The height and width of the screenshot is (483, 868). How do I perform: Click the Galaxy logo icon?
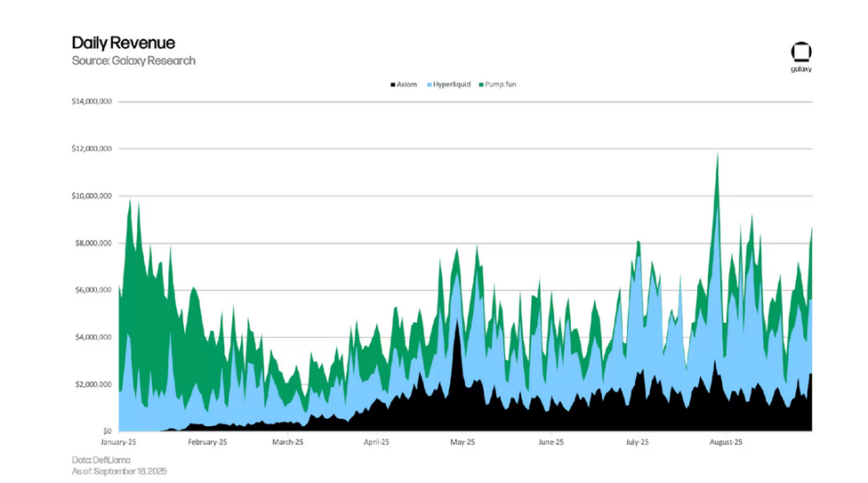[x=800, y=51]
